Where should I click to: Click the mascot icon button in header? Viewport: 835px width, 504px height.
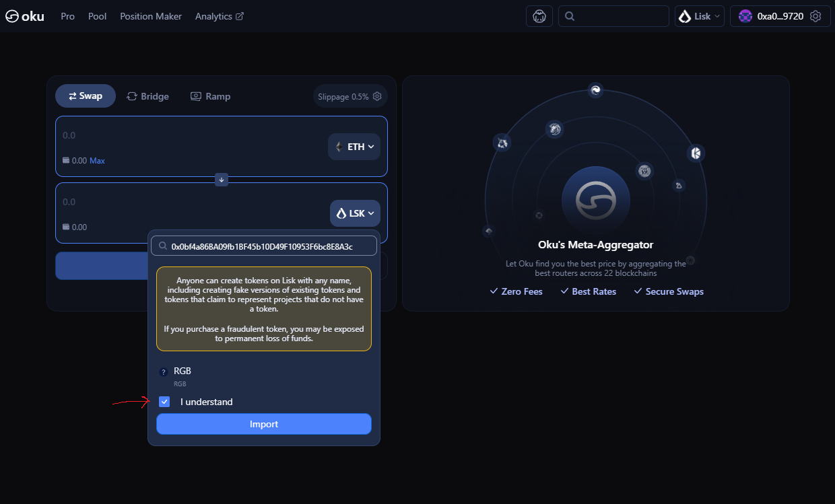coord(539,16)
